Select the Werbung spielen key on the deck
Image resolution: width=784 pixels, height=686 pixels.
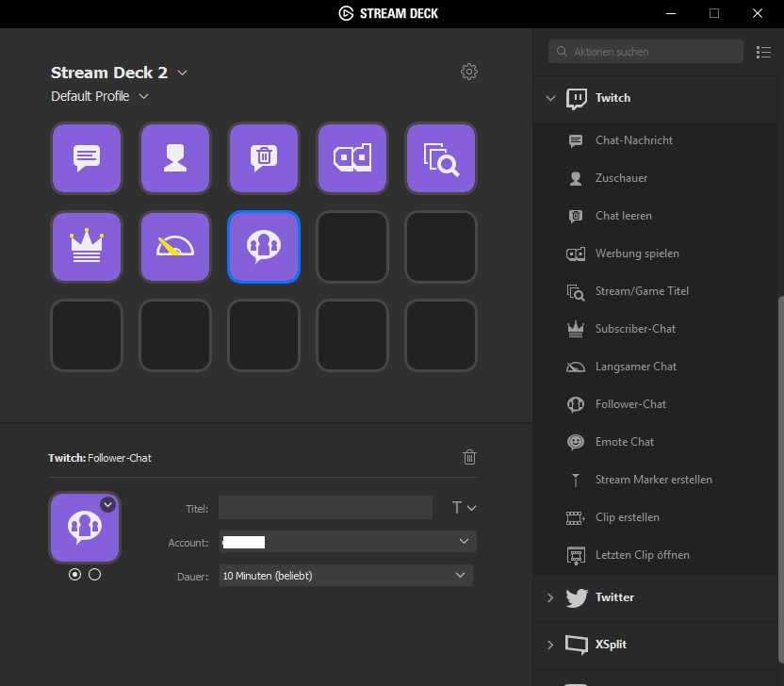click(x=352, y=158)
